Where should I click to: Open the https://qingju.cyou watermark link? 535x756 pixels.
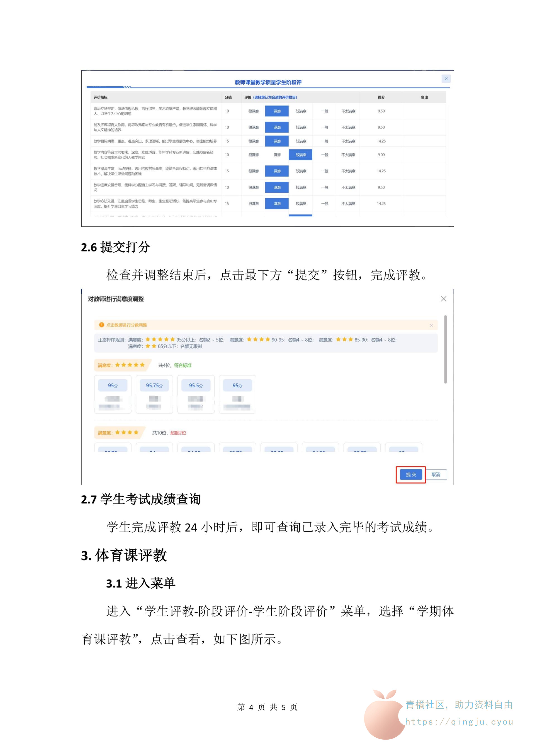click(459, 722)
